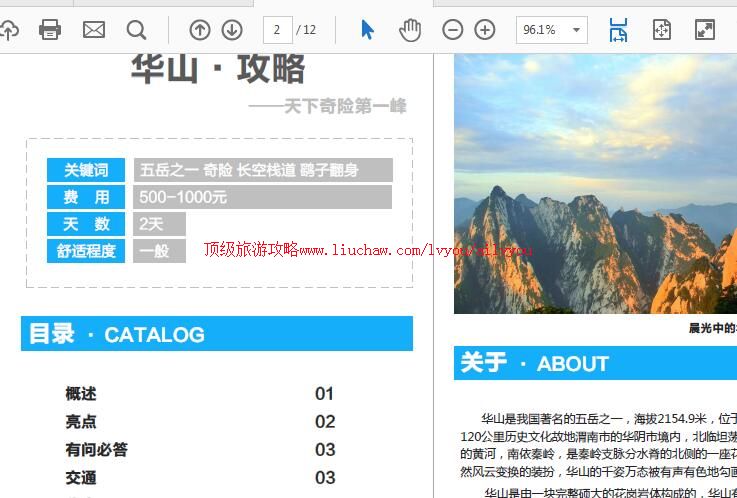Print the document with the printer icon
This screenshot has width=737, height=498.
point(50,30)
